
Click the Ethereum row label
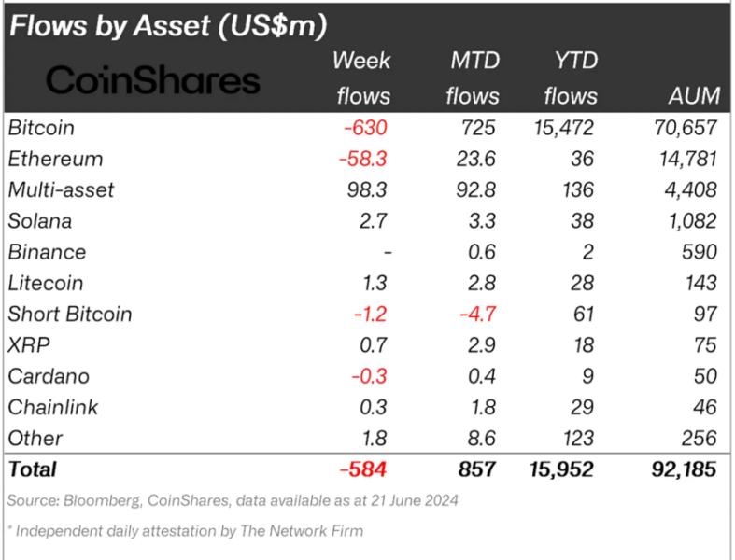pyautogui.click(x=54, y=159)
